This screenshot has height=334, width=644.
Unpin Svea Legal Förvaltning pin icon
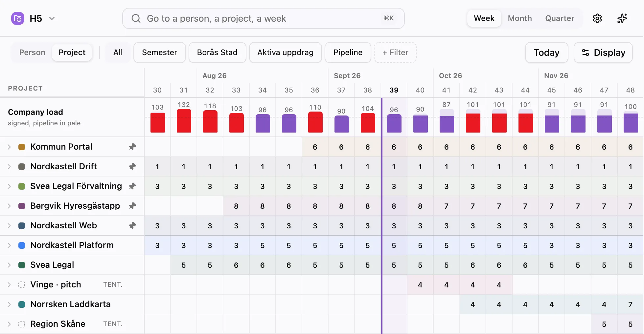tap(132, 186)
